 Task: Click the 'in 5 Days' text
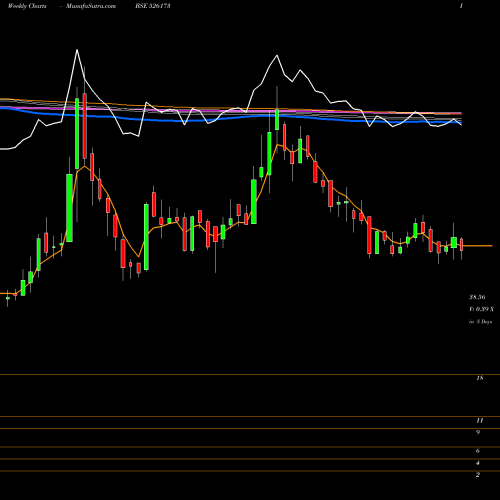pyautogui.click(x=481, y=322)
